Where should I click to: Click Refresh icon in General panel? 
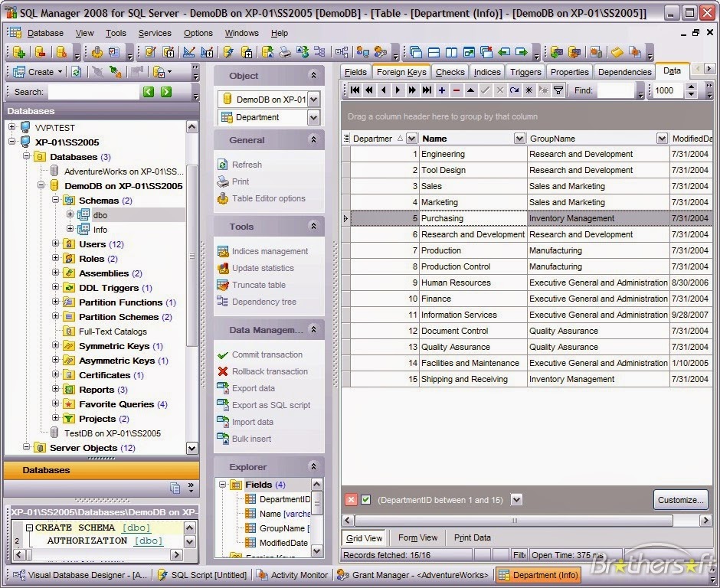click(x=223, y=165)
